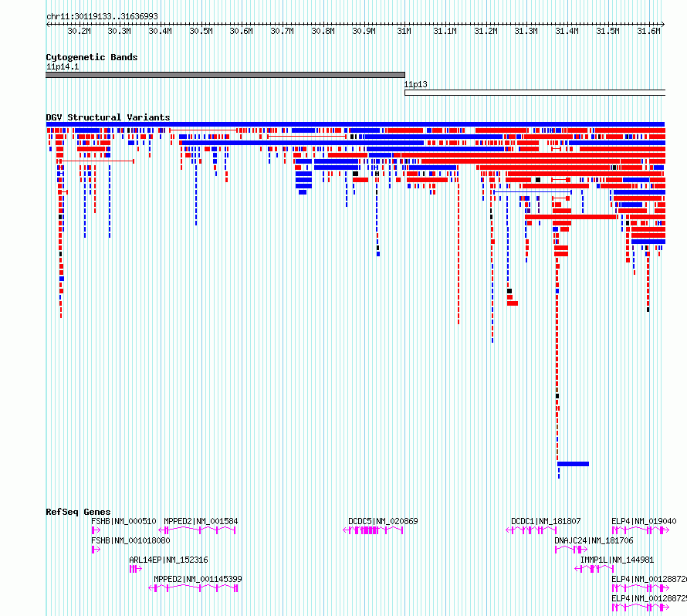The image size is (687, 616).
Task: Click the ARL14EP gene structure glyph
Action: point(136,569)
